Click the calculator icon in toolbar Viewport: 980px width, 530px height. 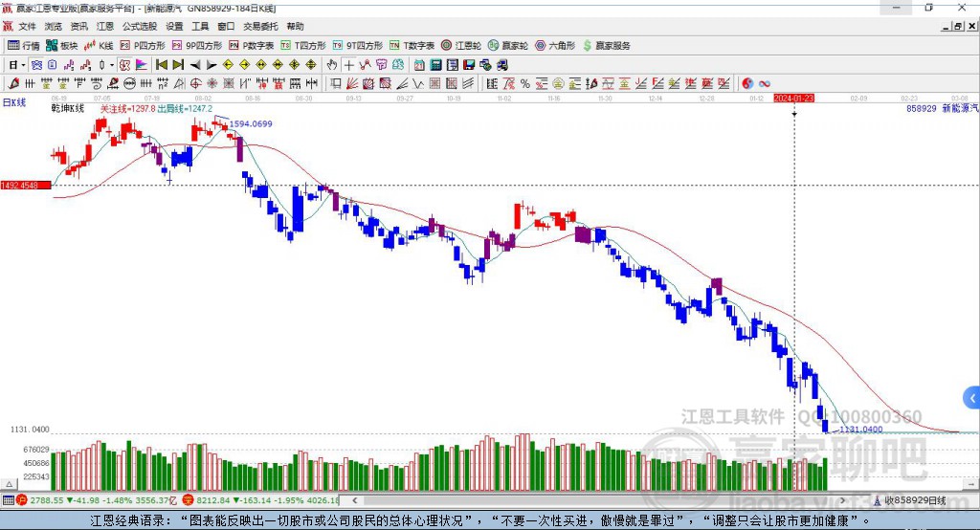point(435,65)
